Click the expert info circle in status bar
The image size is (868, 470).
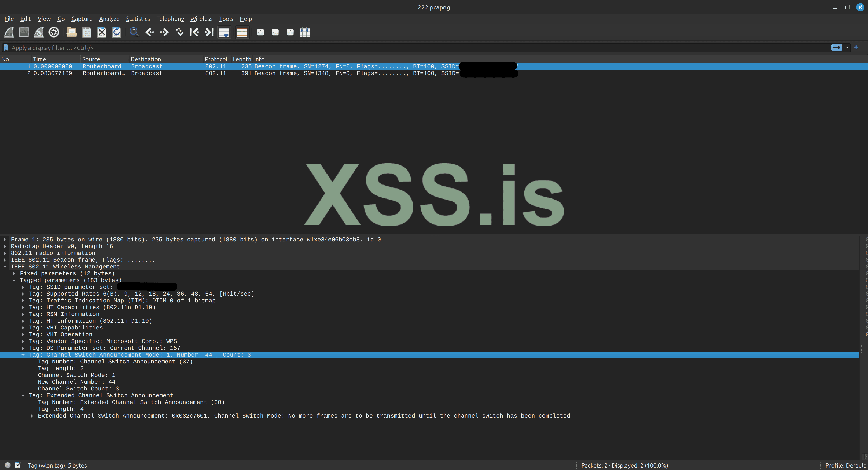(7, 465)
